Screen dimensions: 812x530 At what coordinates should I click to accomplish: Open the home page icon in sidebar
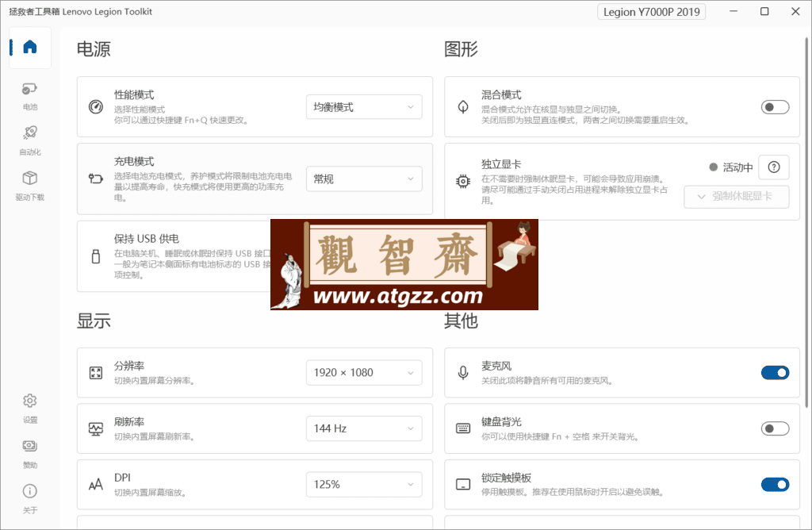[x=30, y=47]
